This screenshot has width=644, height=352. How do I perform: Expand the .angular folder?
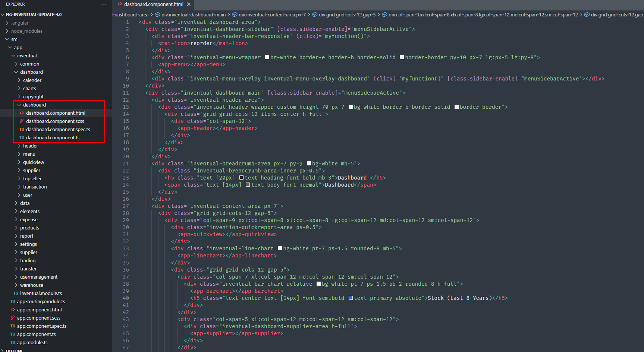pos(7,23)
